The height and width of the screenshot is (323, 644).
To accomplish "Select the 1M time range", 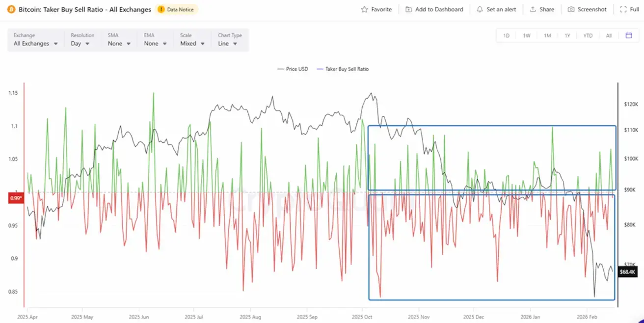I will click(x=547, y=35).
